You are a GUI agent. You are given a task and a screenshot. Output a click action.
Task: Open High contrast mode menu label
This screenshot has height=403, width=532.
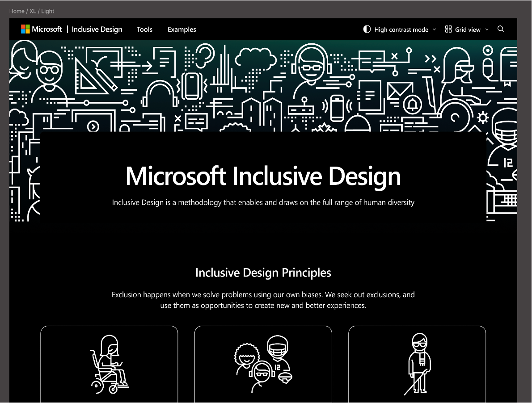pyautogui.click(x=401, y=29)
